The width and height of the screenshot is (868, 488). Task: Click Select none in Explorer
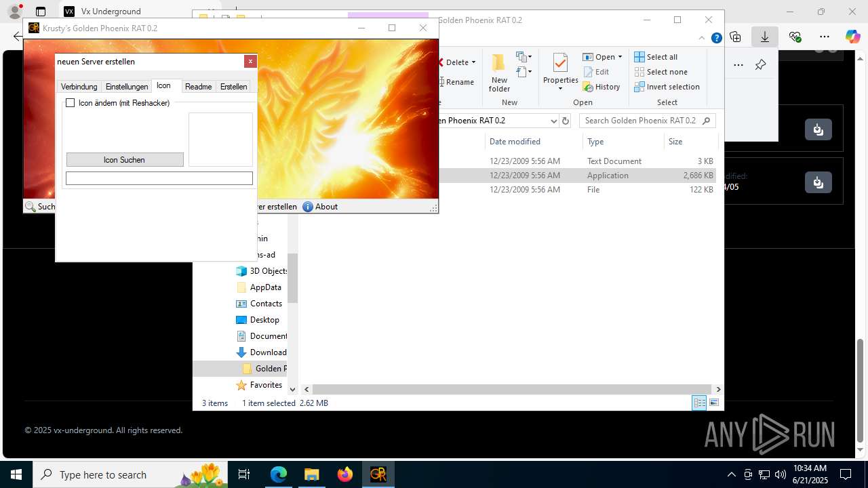point(660,72)
